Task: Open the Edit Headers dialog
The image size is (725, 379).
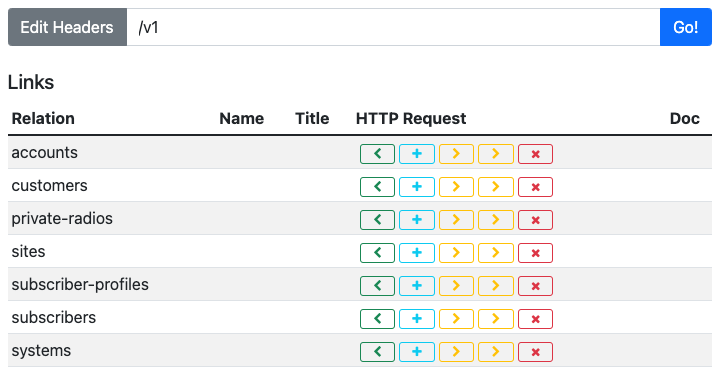Action: point(67,27)
